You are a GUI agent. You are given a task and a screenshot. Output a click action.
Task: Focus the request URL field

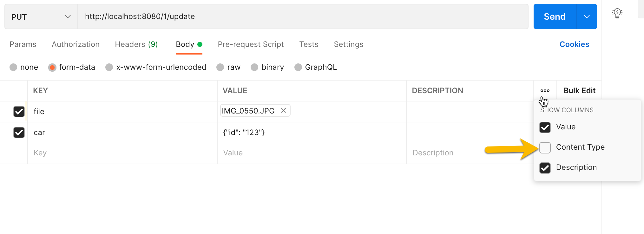[303, 16]
